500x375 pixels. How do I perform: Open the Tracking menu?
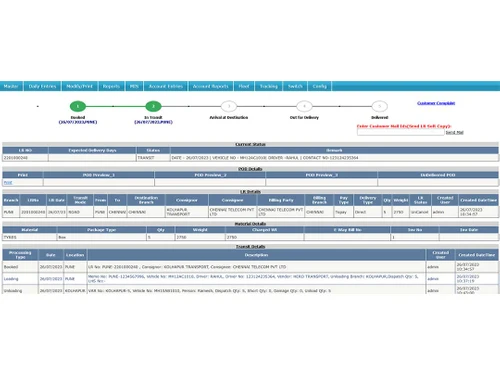coord(269,86)
